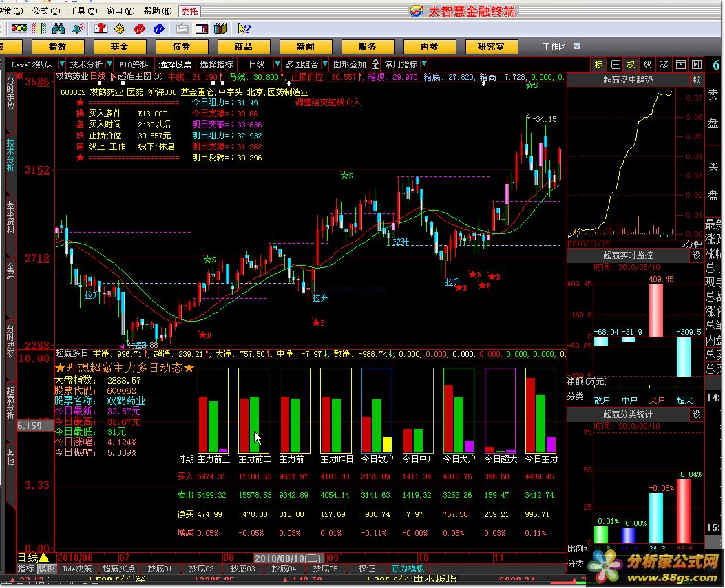Image resolution: width=725 pixels, height=588 pixels.
Task: Open the books library icon
Action: pos(220,29)
